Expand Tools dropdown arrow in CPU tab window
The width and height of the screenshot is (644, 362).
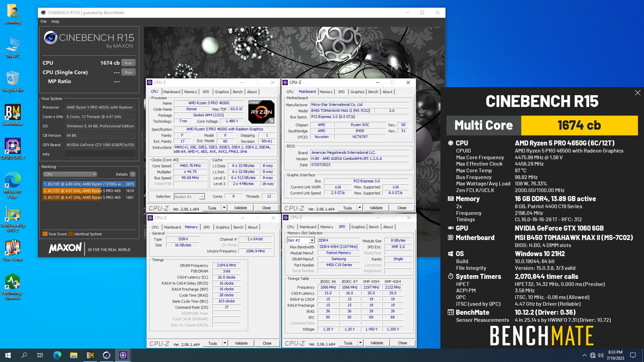pyautogui.click(x=224, y=208)
